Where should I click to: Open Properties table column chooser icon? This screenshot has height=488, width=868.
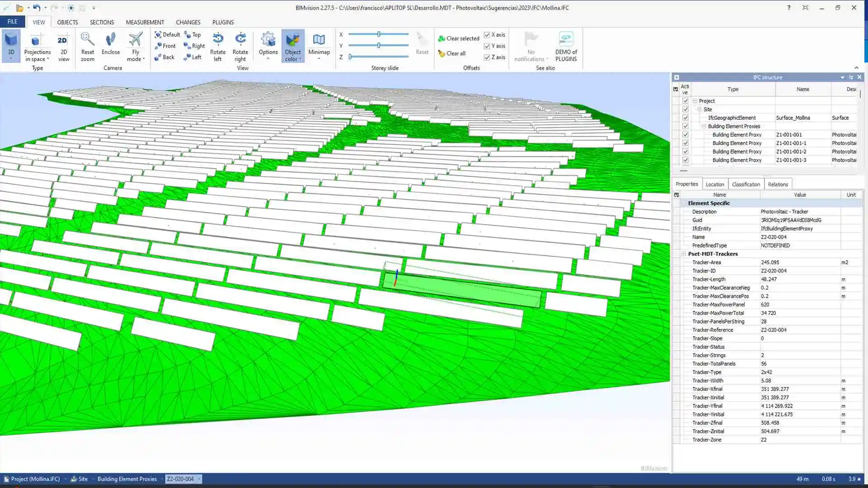676,195
